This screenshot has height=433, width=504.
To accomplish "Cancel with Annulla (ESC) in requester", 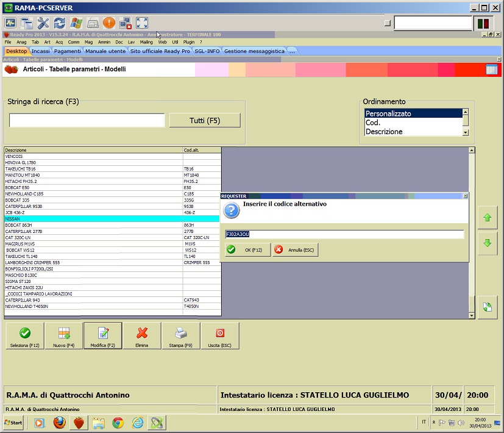I will (296, 249).
